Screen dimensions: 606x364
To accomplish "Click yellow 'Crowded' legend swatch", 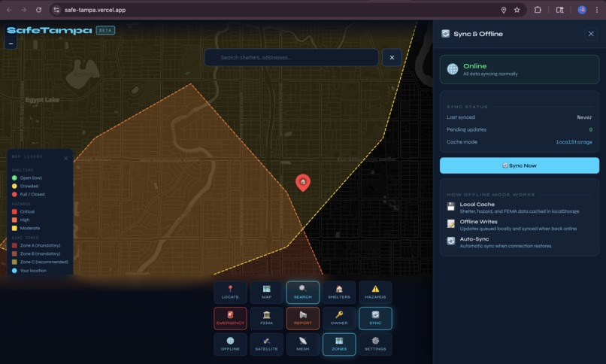I will point(14,186).
